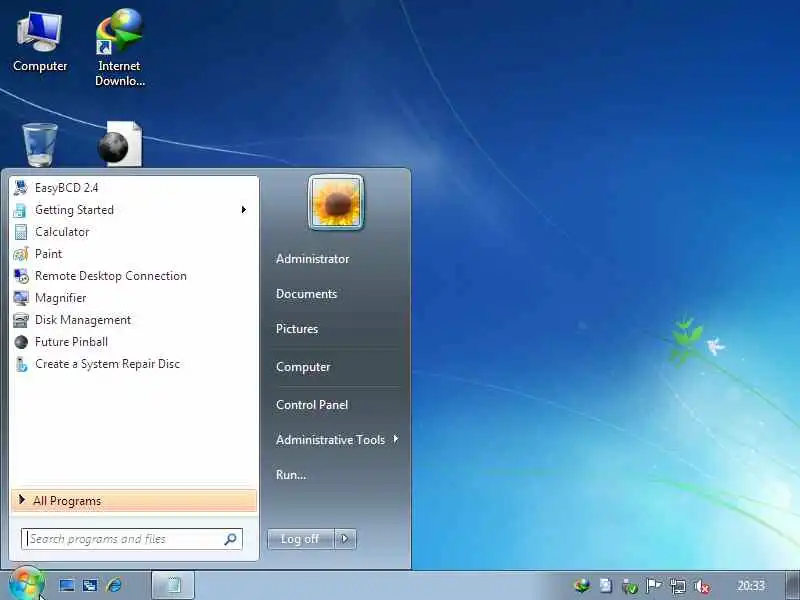Launch Internet Explorer from the taskbar
The width and height of the screenshot is (800, 600).
click(114, 585)
